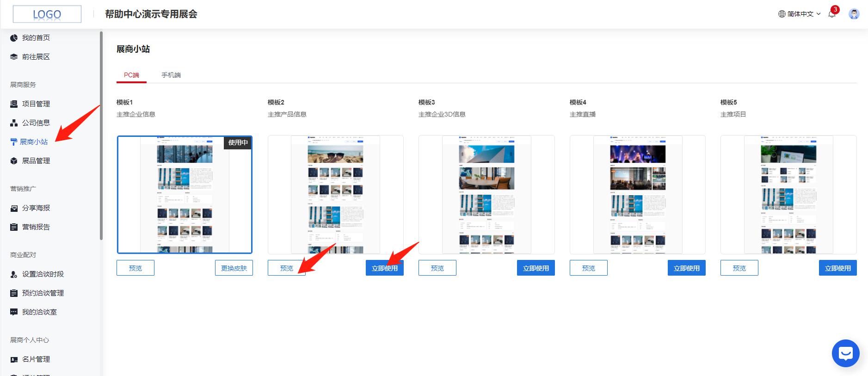The width and height of the screenshot is (868, 376).
Task: Open 项目管理 in the sidebar
Action: point(36,104)
